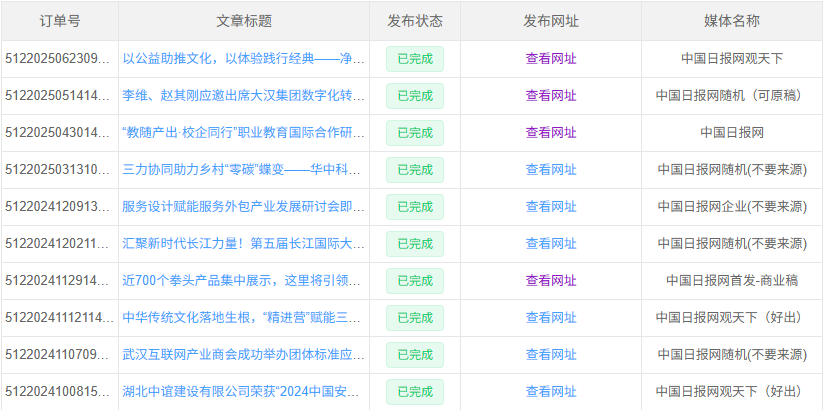Click 已完成 badge in order 5122024112114 row
Screen dimensions: 823x410
point(415,318)
